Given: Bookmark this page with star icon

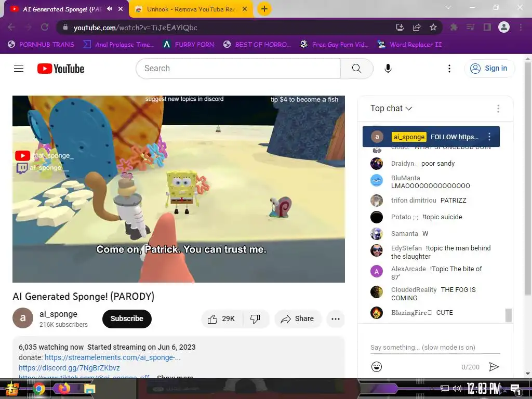Looking at the screenshot, I should [433, 27].
